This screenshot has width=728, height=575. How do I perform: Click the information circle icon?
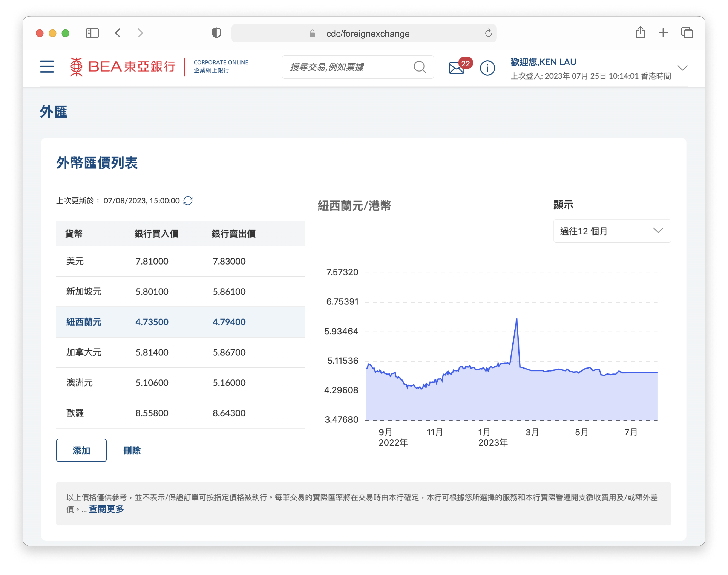pyautogui.click(x=487, y=68)
